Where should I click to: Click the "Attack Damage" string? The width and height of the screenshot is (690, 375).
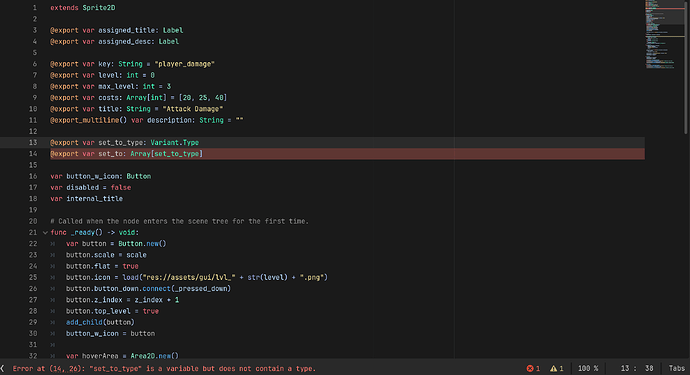tap(192, 109)
